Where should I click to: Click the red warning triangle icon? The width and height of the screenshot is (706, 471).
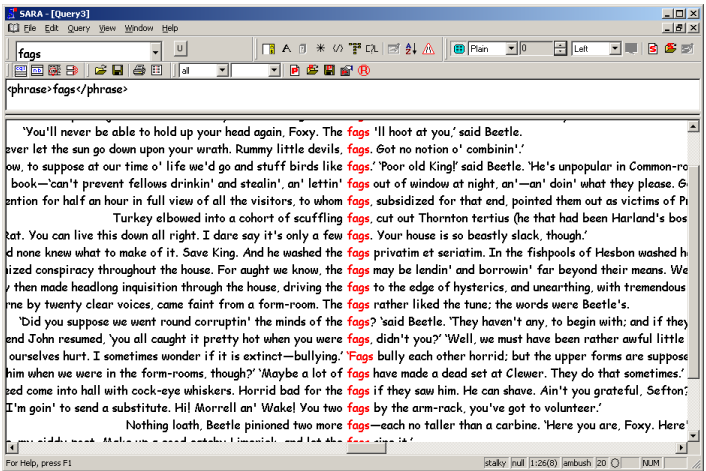[428, 49]
